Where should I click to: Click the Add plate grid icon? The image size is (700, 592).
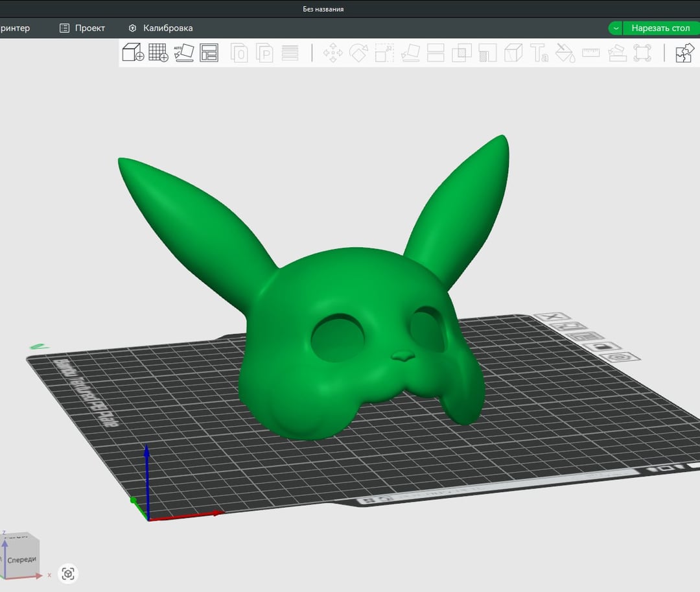(x=158, y=53)
